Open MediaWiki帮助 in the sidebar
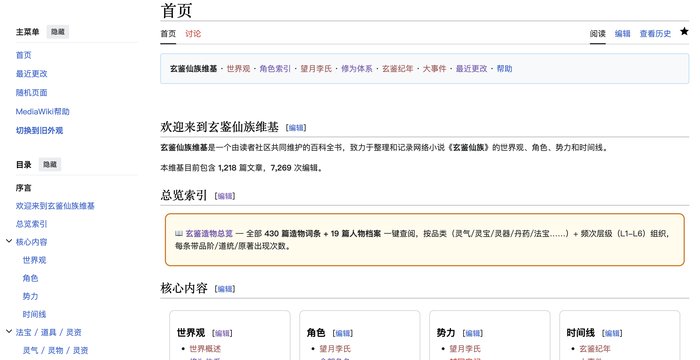 pyautogui.click(x=42, y=111)
